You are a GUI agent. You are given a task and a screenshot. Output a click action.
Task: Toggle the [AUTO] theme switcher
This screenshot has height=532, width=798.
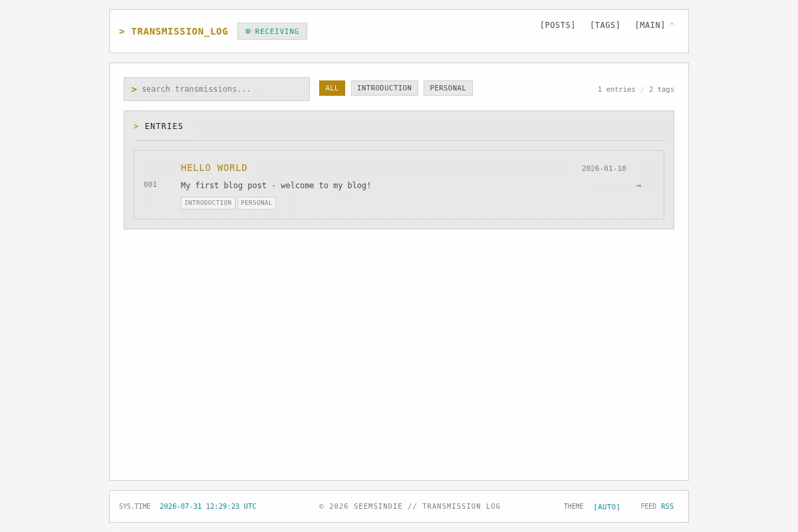click(606, 507)
